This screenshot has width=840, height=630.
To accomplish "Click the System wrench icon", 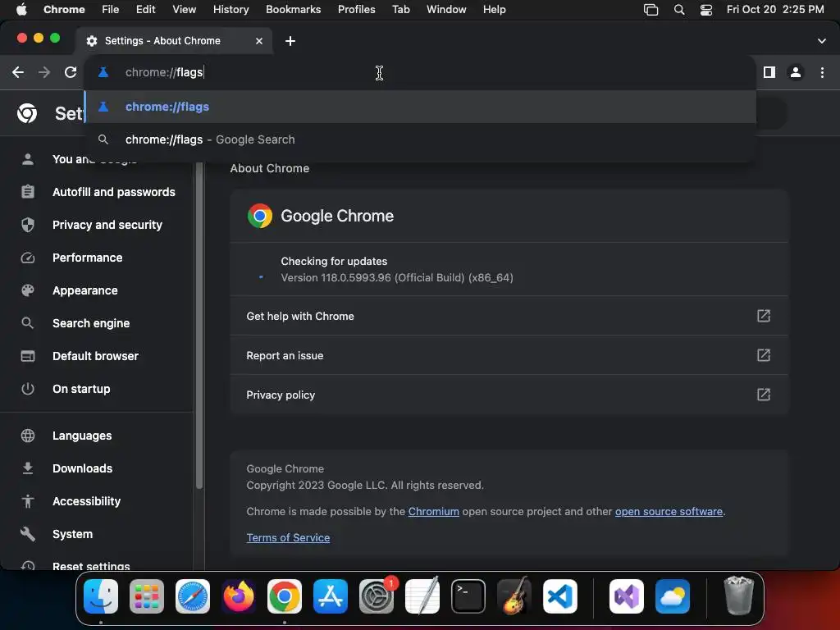I will (x=27, y=534).
